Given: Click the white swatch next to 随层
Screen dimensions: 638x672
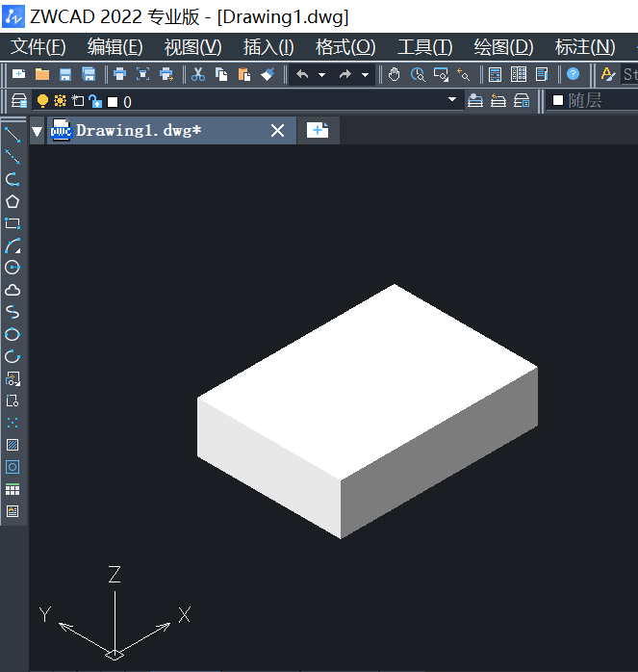Looking at the screenshot, I should [558, 100].
